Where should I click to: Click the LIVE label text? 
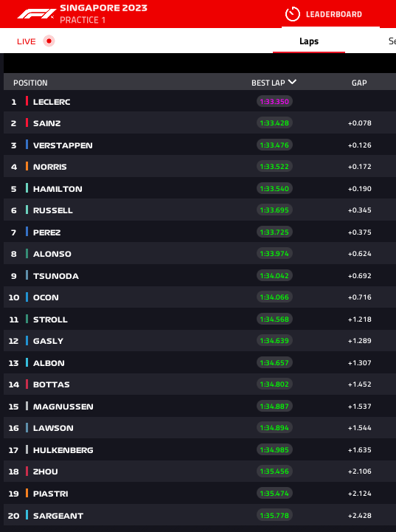[x=27, y=41]
